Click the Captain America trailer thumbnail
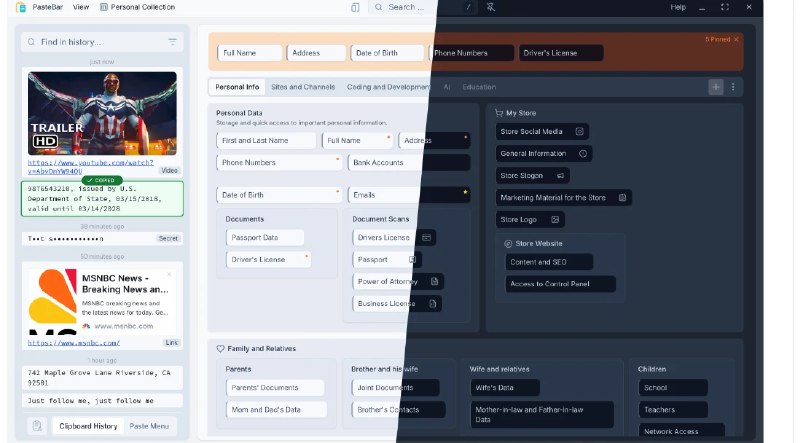The image size is (800, 443). (x=103, y=112)
